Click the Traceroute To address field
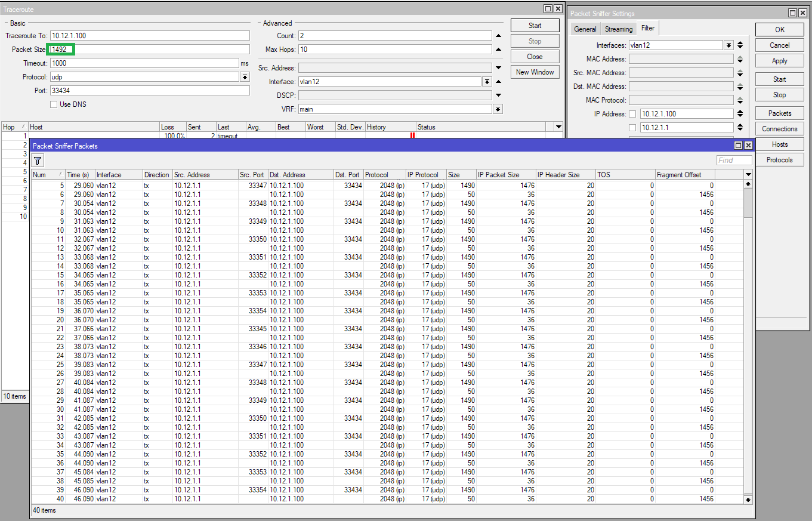The image size is (812, 521). tap(150, 36)
